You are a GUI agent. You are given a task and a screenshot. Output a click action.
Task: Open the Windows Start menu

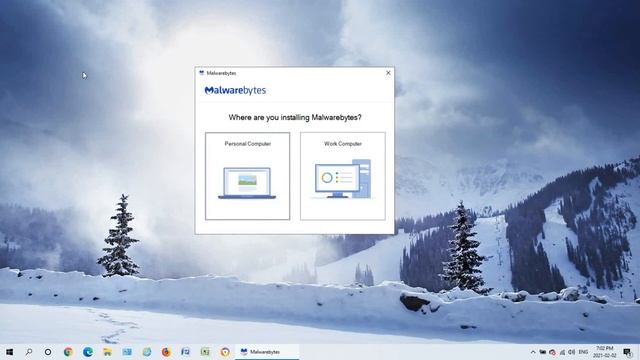[9, 352]
